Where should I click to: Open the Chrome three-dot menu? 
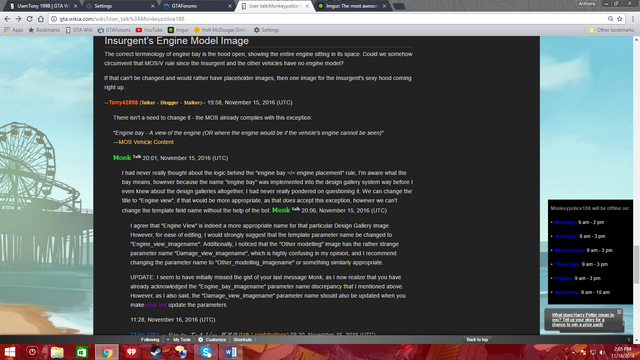pos(633,19)
